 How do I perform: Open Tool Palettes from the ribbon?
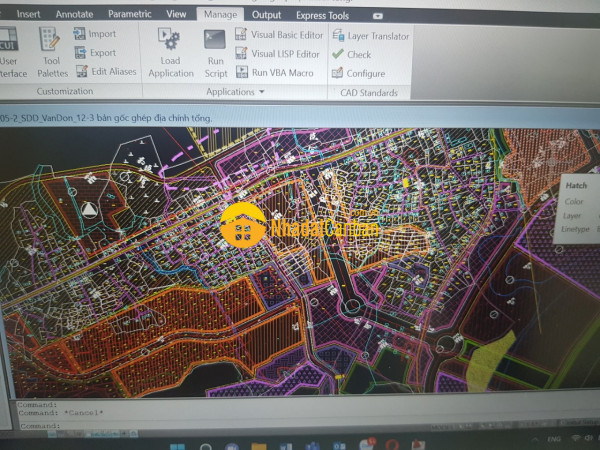[x=51, y=48]
